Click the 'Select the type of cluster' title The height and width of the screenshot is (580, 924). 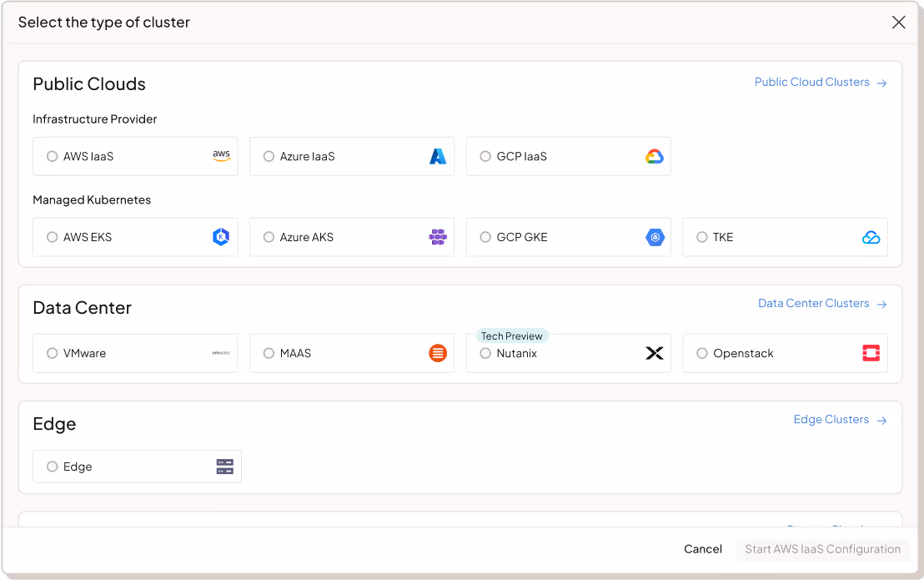point(103,23)
